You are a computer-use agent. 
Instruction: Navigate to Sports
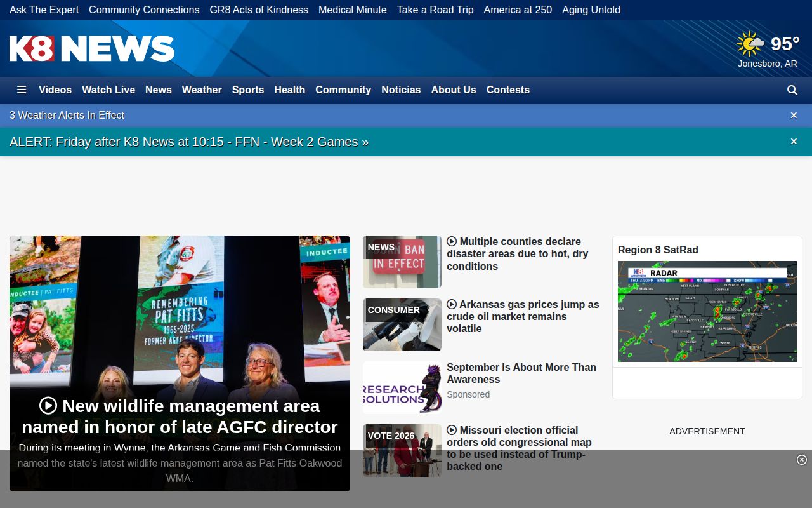pos(248,90)
